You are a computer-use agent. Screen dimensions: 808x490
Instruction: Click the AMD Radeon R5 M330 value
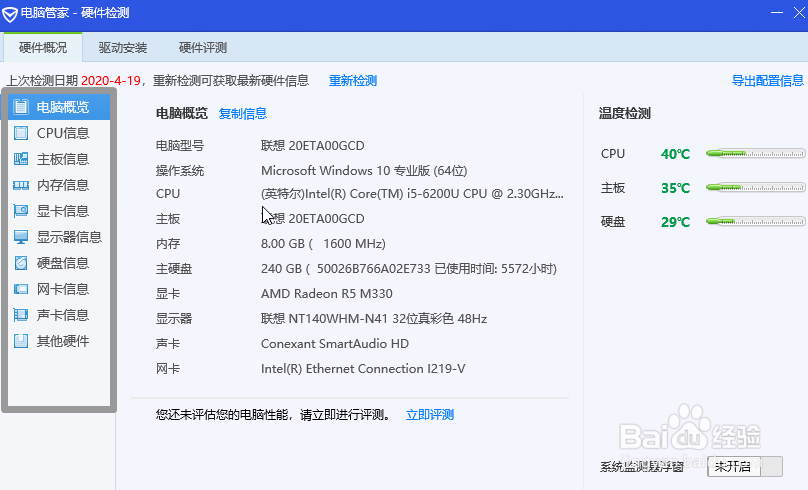[327, 294]
